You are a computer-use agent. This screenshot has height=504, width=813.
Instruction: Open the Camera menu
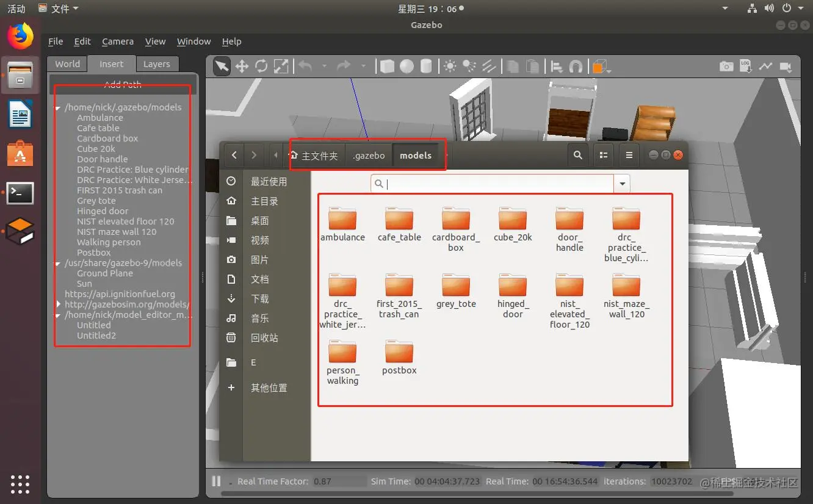coord(118,41)
